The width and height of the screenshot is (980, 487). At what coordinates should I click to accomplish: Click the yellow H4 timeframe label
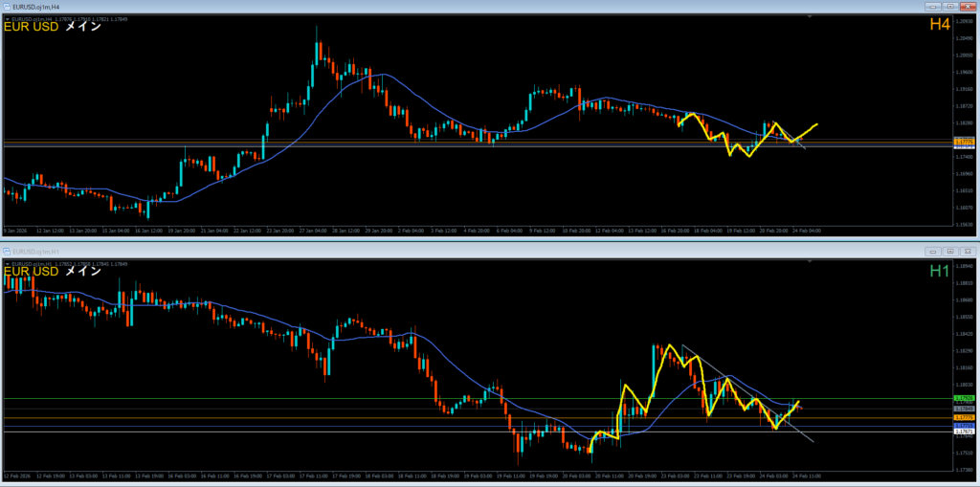tap(939, 25)
